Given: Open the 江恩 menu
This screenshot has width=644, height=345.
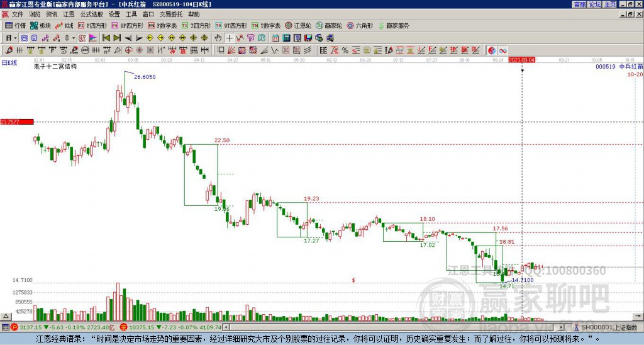Looking at the screenshot, I should coord(69,14).
